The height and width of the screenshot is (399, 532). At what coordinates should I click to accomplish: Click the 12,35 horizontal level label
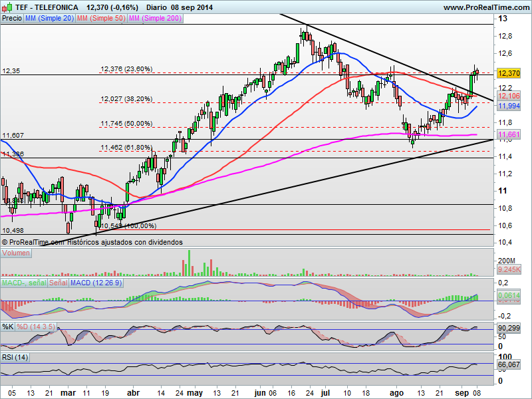(11, 71)
